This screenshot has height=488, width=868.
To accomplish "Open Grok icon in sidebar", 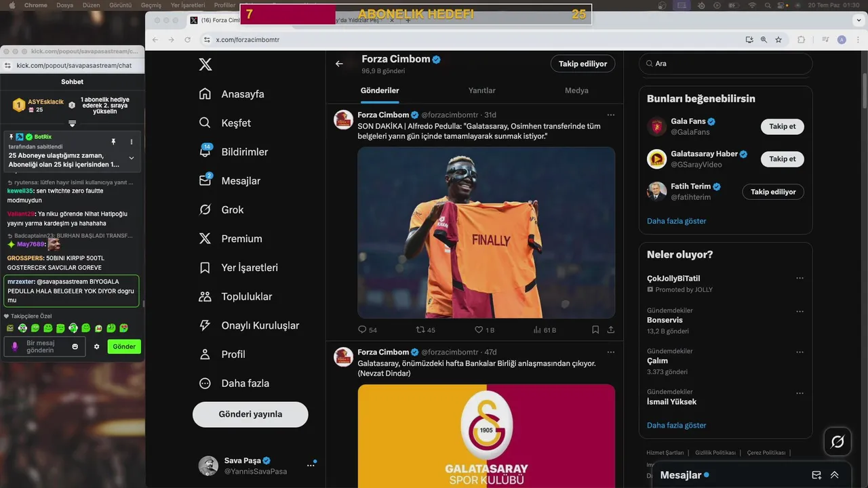I will click(205, 209).
